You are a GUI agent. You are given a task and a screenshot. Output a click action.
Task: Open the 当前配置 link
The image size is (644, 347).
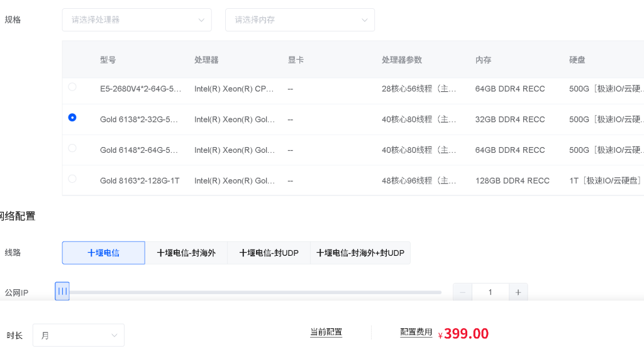coord(326,333)
